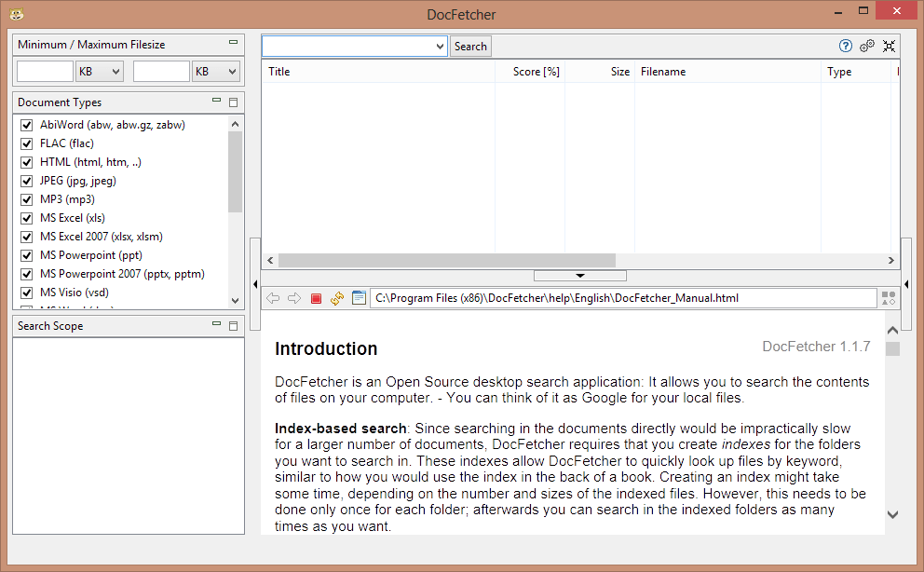Image resolution: width=924 pixels, height=572 pixels.
Task: Minimize to system tray icon
Action: (x=889, y=46)
